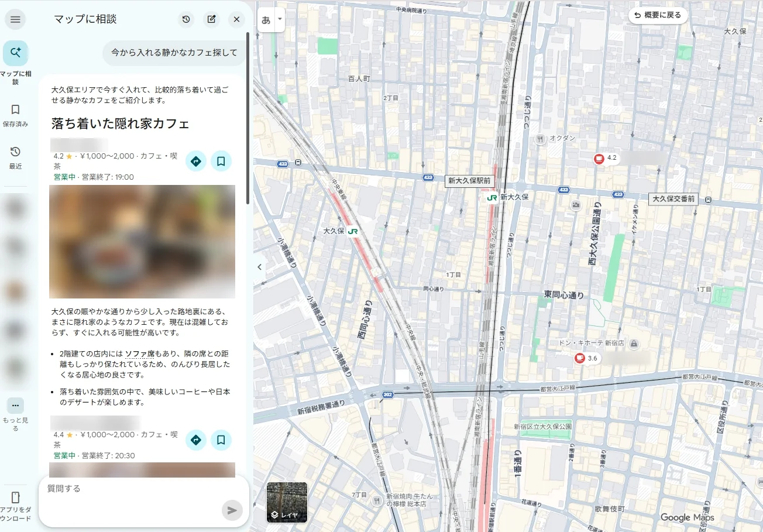Start a new chat with pencil icon
The width and height of the screenshot is (763, 532).
point(211,19)
